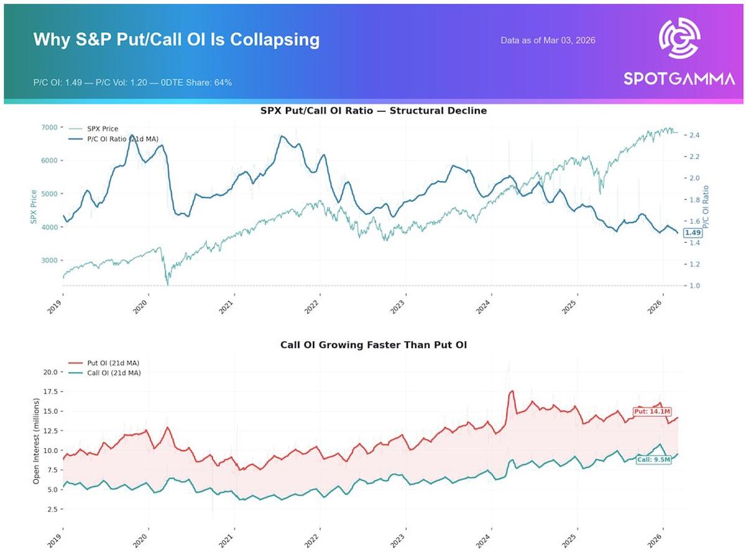
Task: Click the 'SPX Put/Call OI Ratio — Structural Decline' title
Action: coord(373,111)
